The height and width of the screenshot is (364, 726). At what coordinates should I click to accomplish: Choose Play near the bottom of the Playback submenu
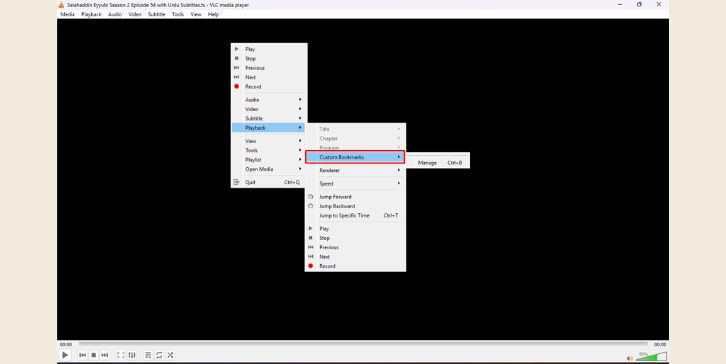pyautogui.click(x=355, y=229)
